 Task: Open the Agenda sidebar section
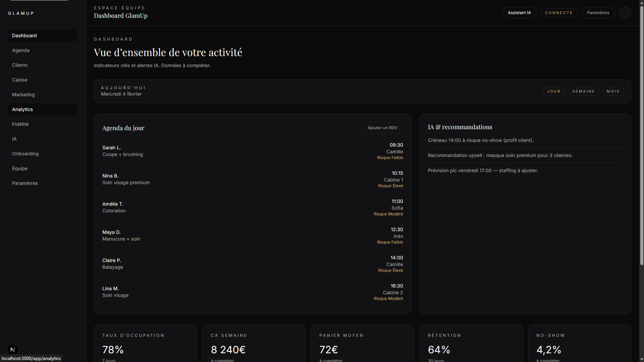[21, 50]
